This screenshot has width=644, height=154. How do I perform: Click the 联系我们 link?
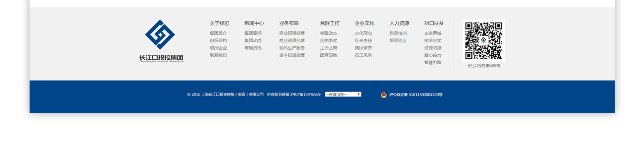pyautogui.click(x=218, y=55)
